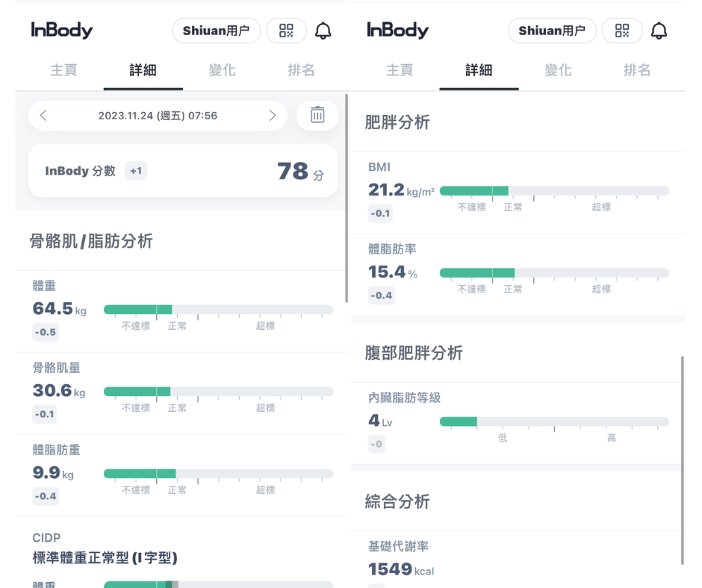Open notifications bell in the right panel
The height and width of the screenshot is (588, 702).
tap(659, 31)
